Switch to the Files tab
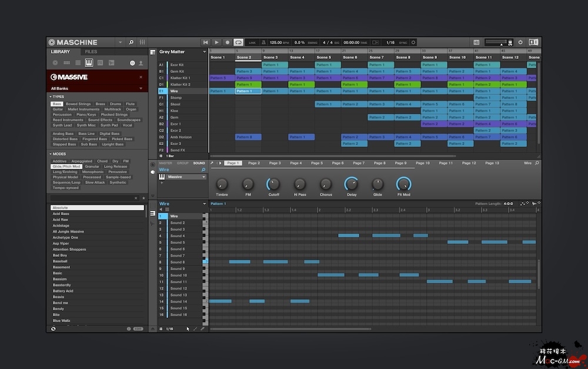Image resolution: width=588 pixels, height=369 pixels. 91,52
